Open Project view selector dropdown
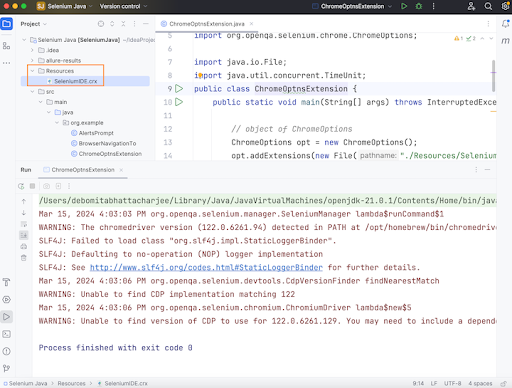The width and height of the screenshot is (512, 388). click(x=34, y=24)
